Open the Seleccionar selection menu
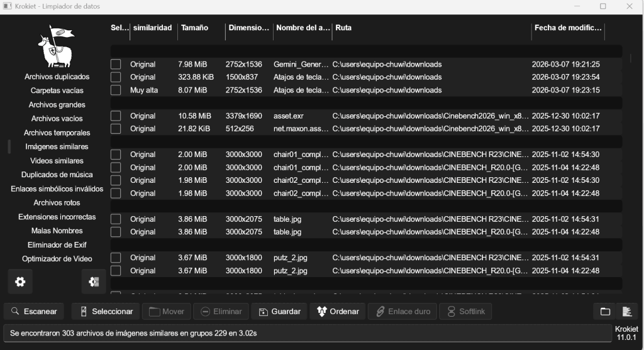This screenshot has width=644, height=350. pyautogui.click(x=106, y=312)
